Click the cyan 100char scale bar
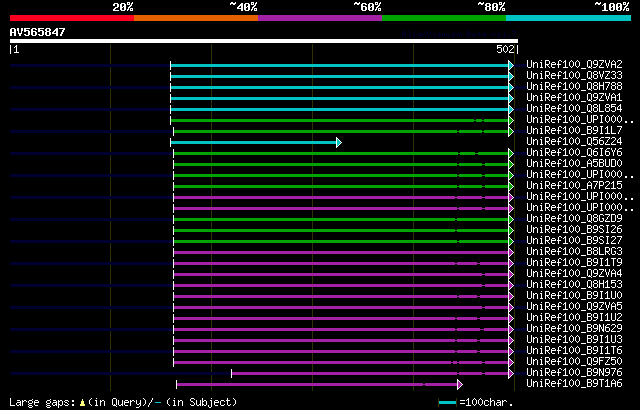640x410 pixels. click(447, 403)
